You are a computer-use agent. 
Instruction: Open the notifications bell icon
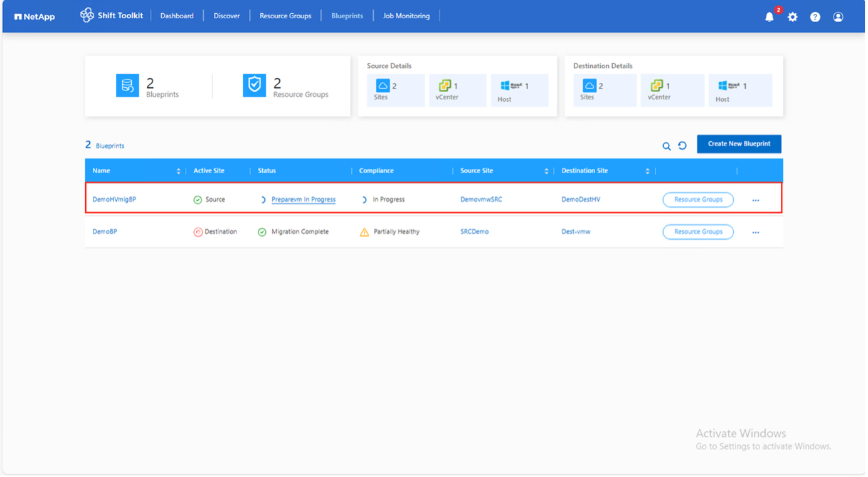pyautogui.click(x=770, y=17)
